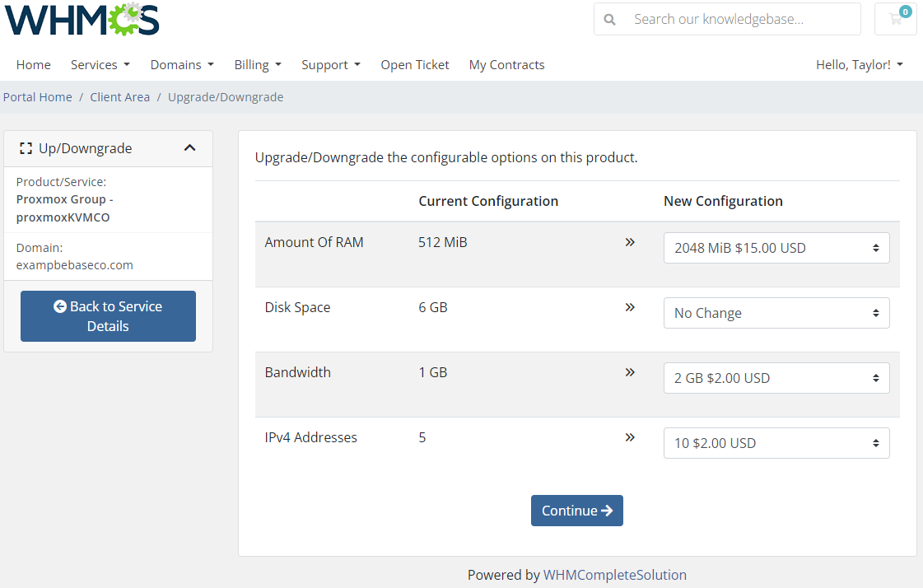Click Back to Service Details button

tap(109, 316)
